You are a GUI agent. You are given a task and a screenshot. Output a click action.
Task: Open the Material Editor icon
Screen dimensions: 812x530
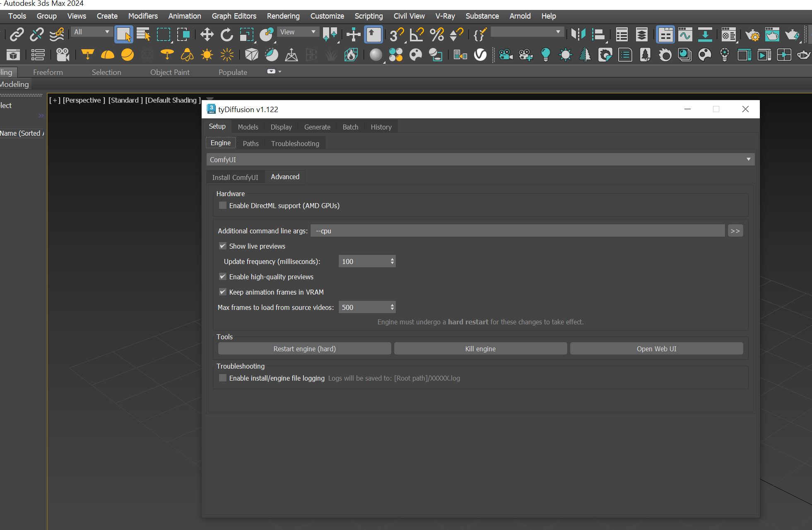click(728, 34)
